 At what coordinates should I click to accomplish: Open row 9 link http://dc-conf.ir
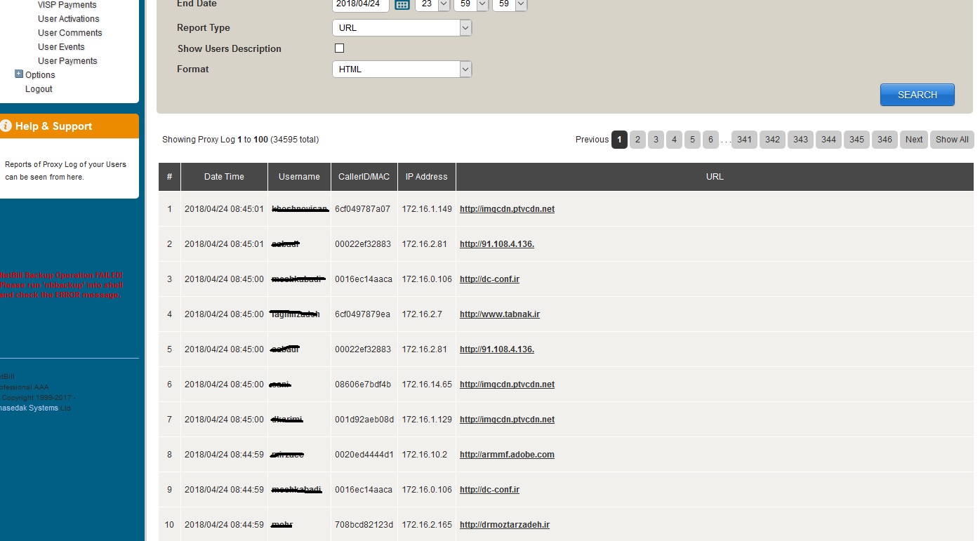pos(489,490)
